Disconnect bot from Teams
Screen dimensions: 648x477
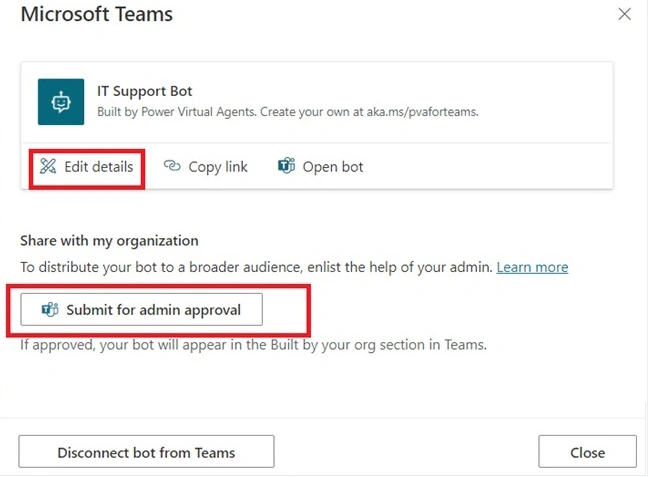click(x=146, y=451)
